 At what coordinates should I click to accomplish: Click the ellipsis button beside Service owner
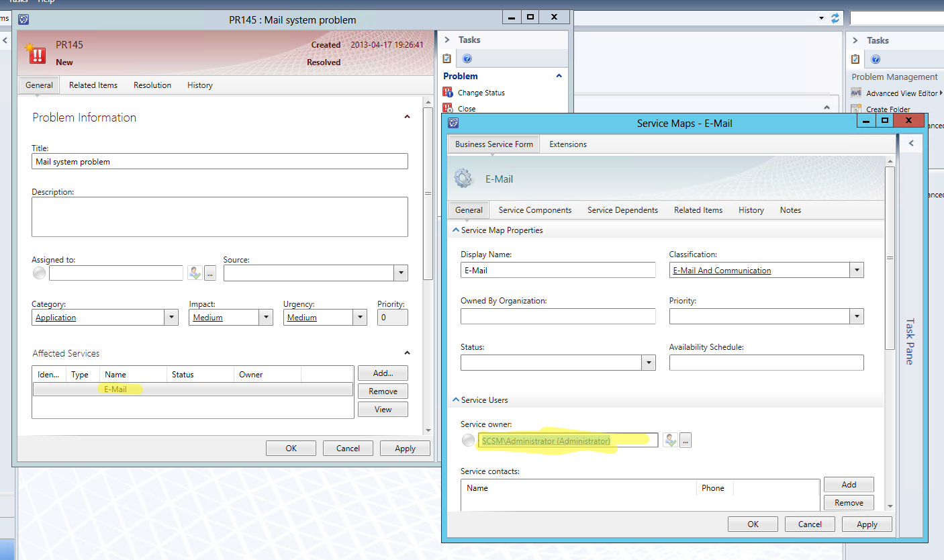point(685,440)
